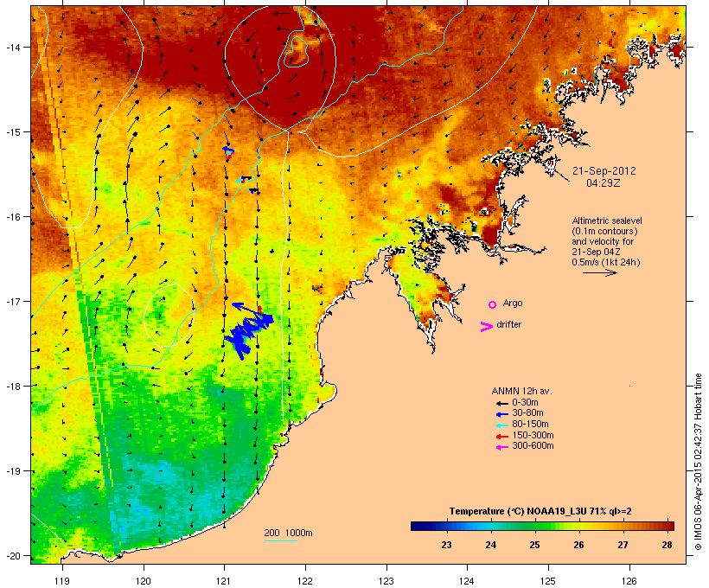709x588 pixels.
Task: Click the green section of colorbar at 25
Action: click(x=534, y=526)
